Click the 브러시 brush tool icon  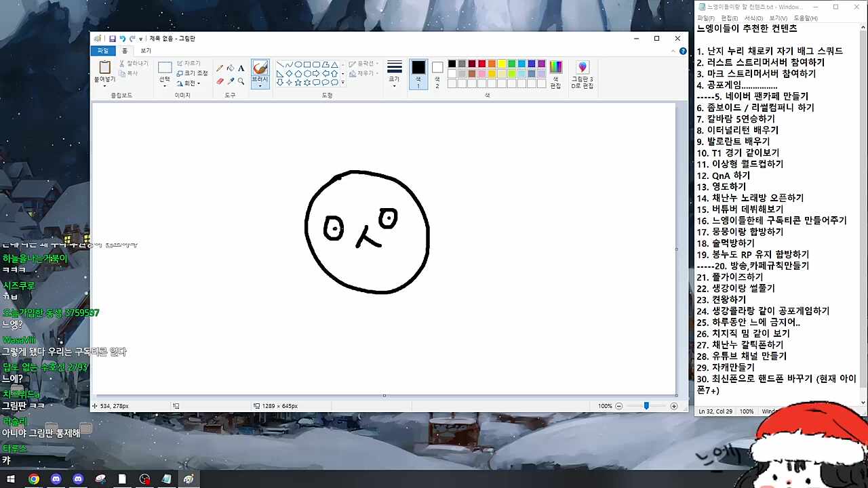click(260, 68)
